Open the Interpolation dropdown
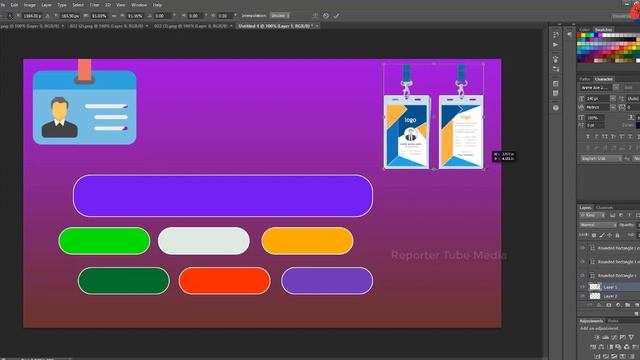This screenshot has width=640, height=360. point(280,16)
